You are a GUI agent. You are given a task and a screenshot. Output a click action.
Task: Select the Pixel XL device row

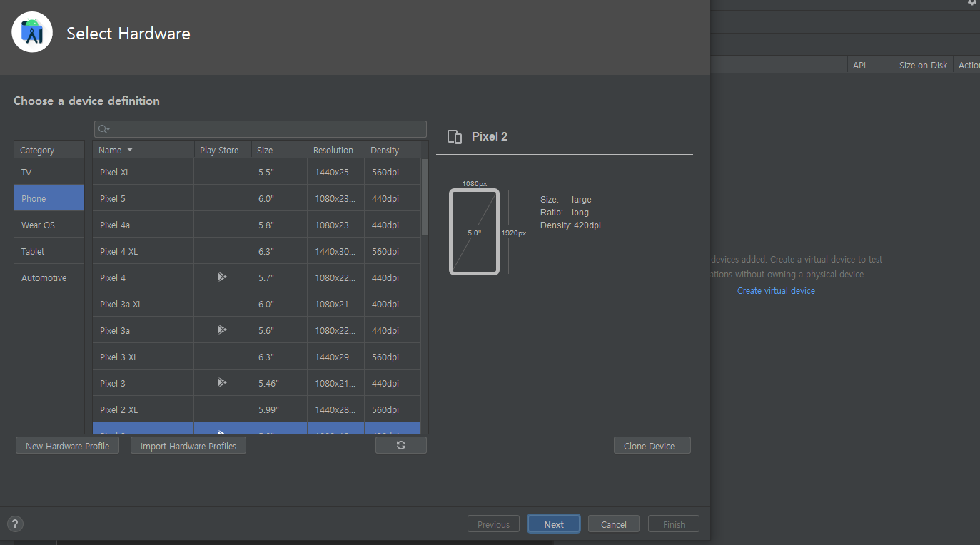[x=257, y=172]
